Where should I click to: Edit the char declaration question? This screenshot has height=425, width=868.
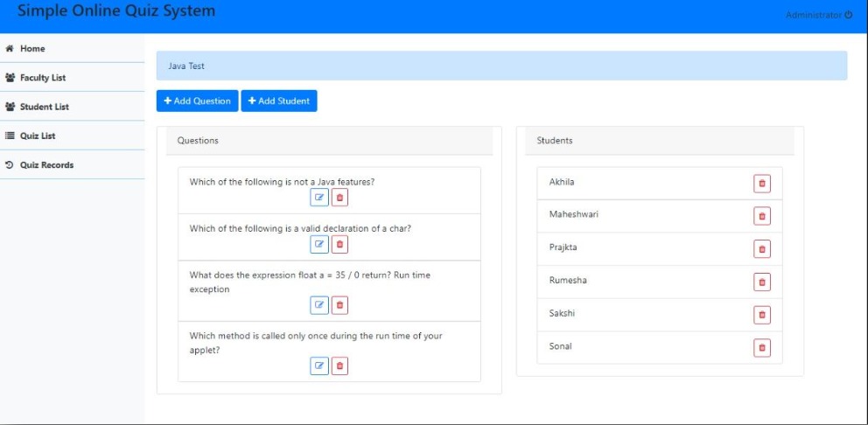tap(319, 245)
